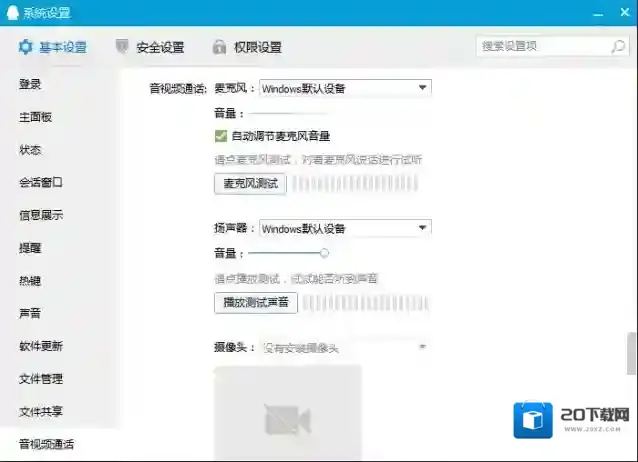Click the lock icon for 权限设置

pyautogui.click(x=219, y=47)
